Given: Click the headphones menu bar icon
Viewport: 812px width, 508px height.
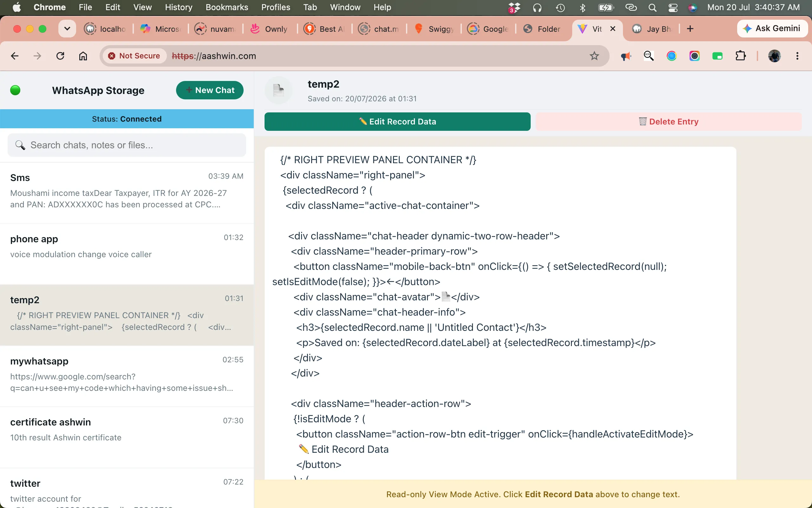Looking at the screenshot, I should click(x=537, y=7).
